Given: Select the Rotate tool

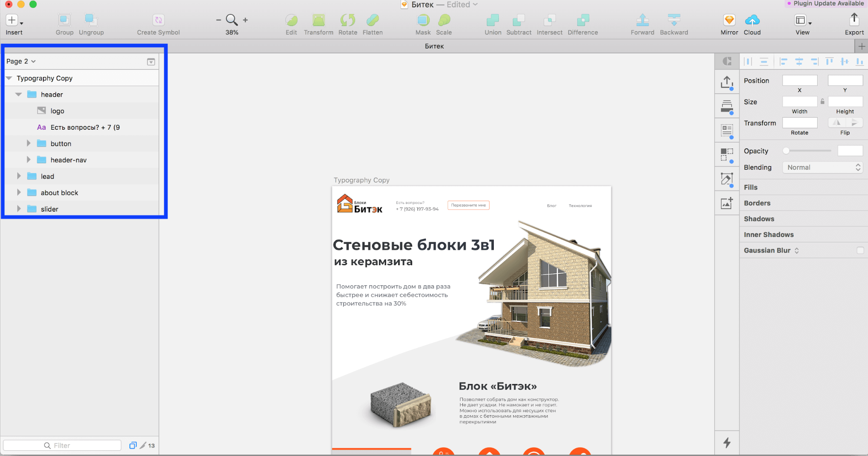Looking at the screenshot, I should tap(348, 20).
